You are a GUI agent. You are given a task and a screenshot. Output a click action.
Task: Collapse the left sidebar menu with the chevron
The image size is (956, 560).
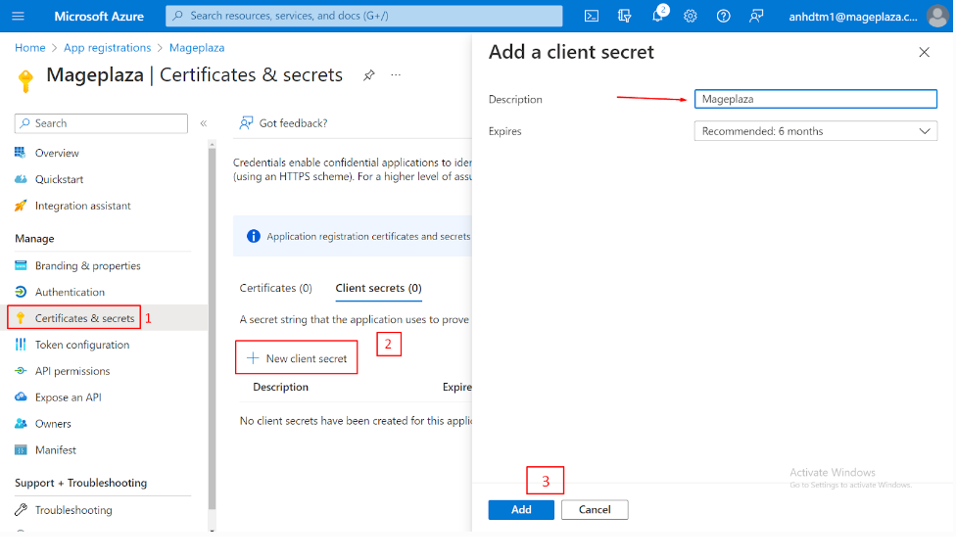tap(204, 123)
